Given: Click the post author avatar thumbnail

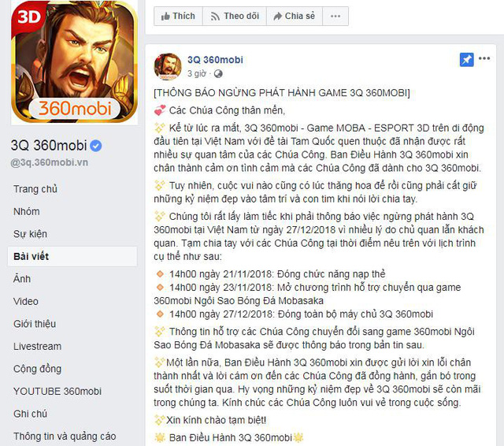Looking at the screenshot, I should [168, 66].
